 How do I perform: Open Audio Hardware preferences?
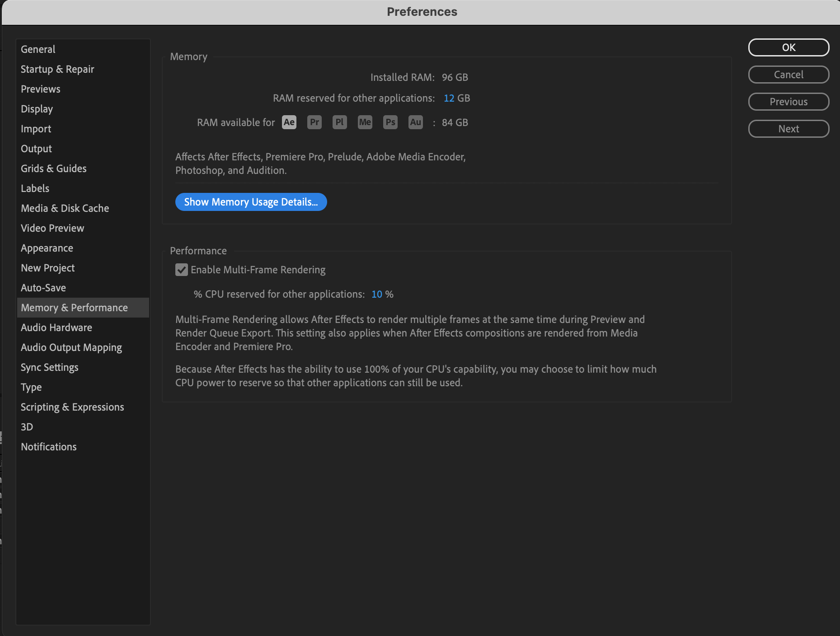(x=56, y=327)
